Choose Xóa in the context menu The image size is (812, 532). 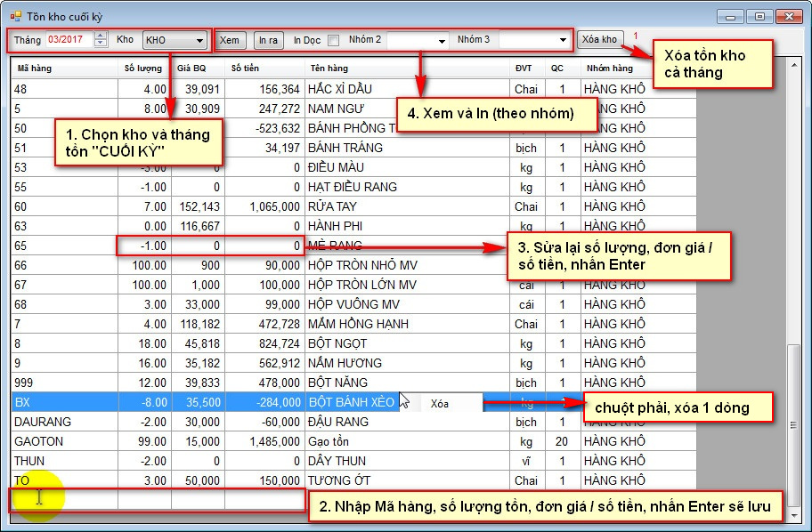point(441,404)
